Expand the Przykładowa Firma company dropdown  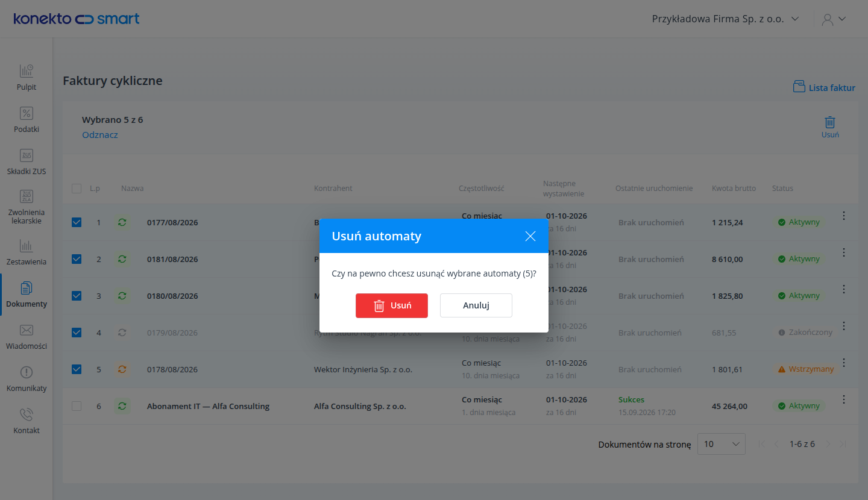coord(726,19)
